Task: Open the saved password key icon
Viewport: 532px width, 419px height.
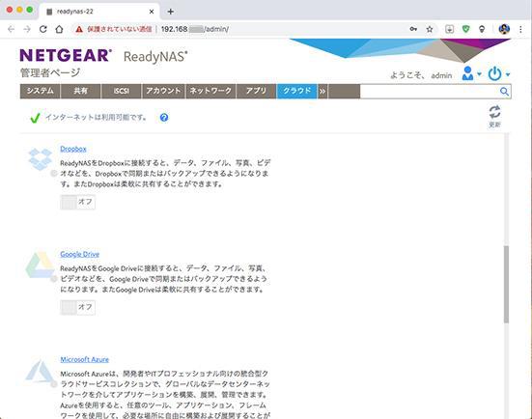Action: 413,29
